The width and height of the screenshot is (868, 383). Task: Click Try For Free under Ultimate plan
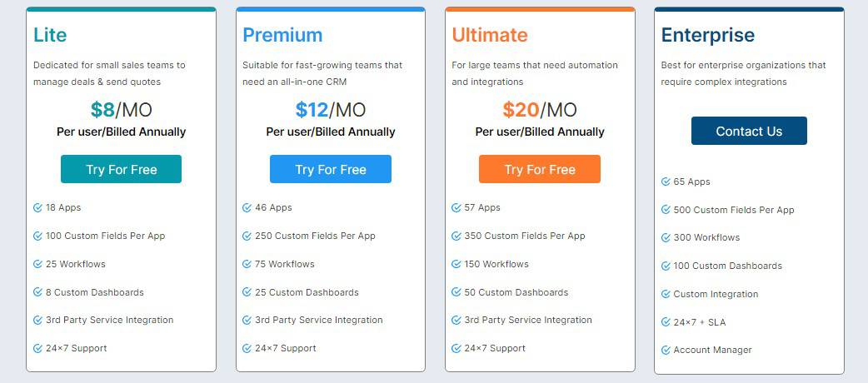click(x=540, y=169)
